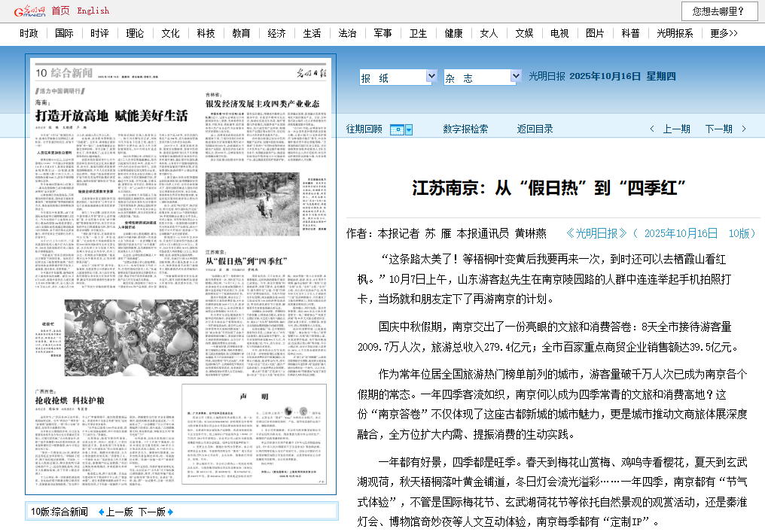Click 返回目录 to return to the contents
765x532 pixels.
click(535, 129)
